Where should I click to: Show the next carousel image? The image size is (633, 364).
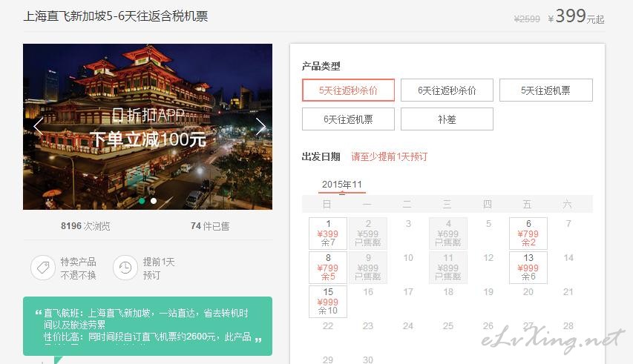pos(260,126)
